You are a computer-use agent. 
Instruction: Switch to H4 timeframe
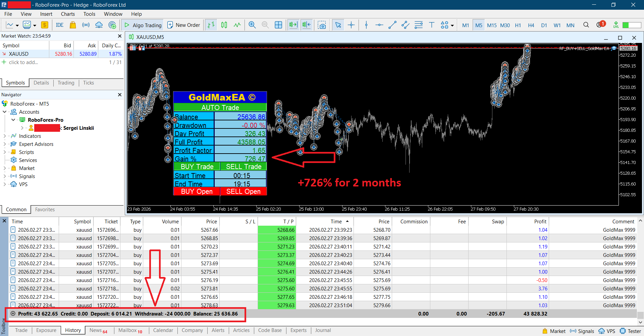pyautogui.click(x=531, y=25)
